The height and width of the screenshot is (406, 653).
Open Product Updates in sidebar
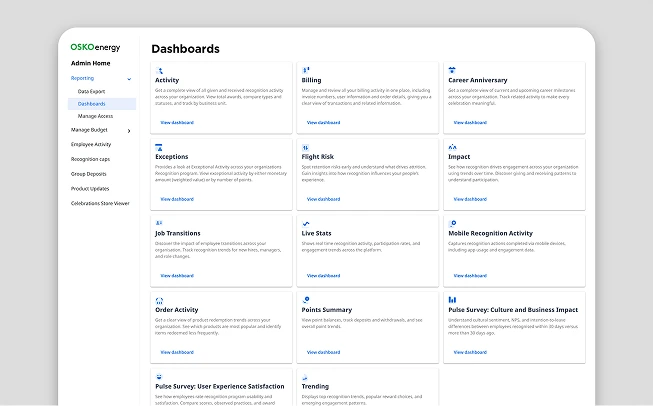[90, 189]
